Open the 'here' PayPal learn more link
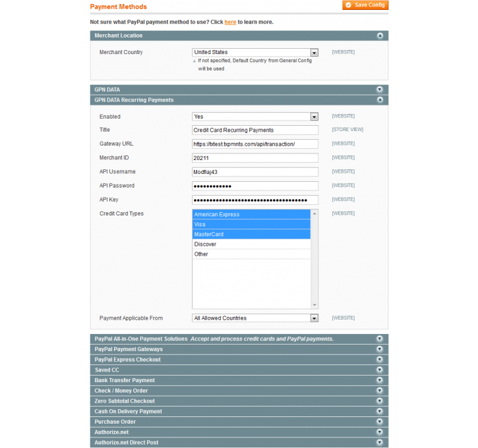Image resolution: width=478 pixels, height=448 pixels. [x=230, y=22]
